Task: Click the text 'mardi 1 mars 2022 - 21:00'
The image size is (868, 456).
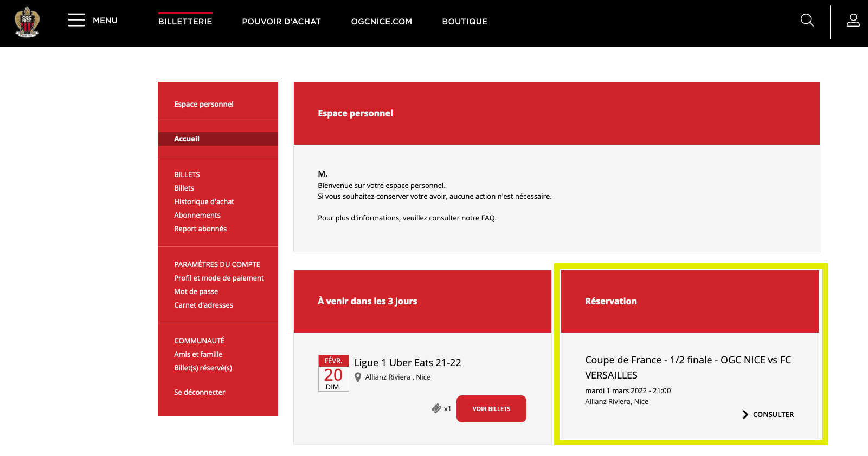Action: pos(628,390)
